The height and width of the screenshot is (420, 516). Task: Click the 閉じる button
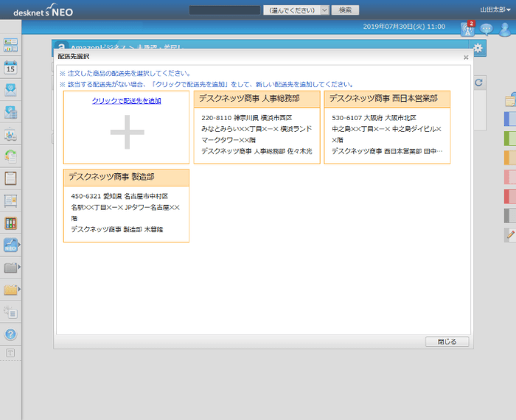447,342
